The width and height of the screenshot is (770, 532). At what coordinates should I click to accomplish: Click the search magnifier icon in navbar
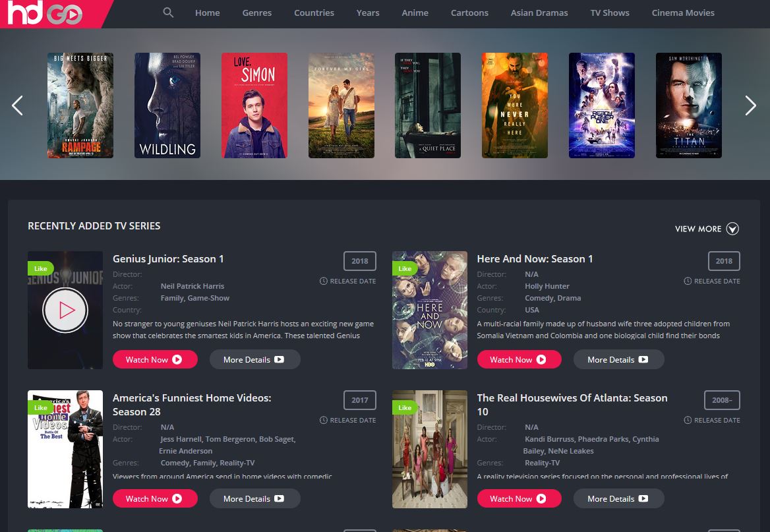point(168,13)
